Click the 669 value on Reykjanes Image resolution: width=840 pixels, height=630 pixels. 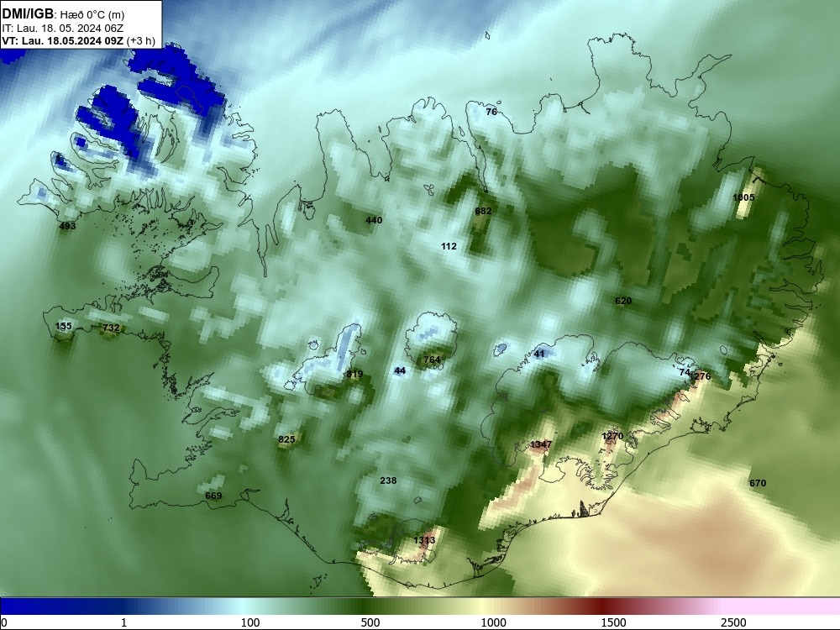213,496
